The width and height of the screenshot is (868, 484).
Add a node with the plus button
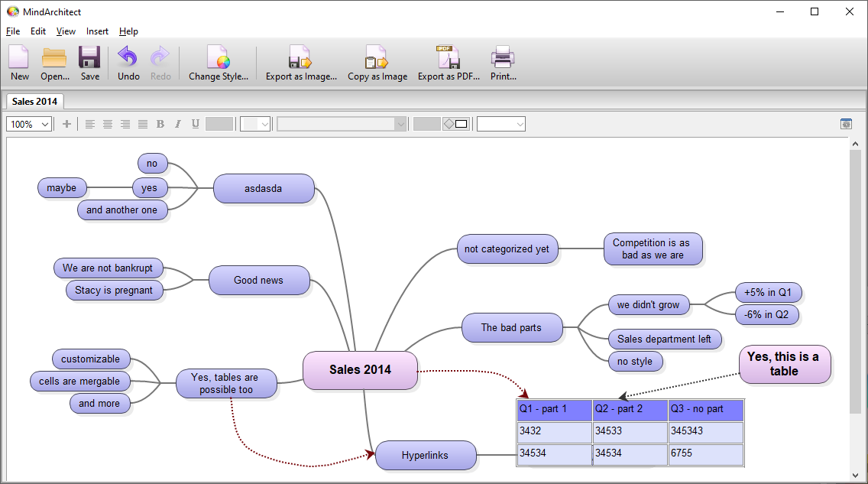point(66,123)
